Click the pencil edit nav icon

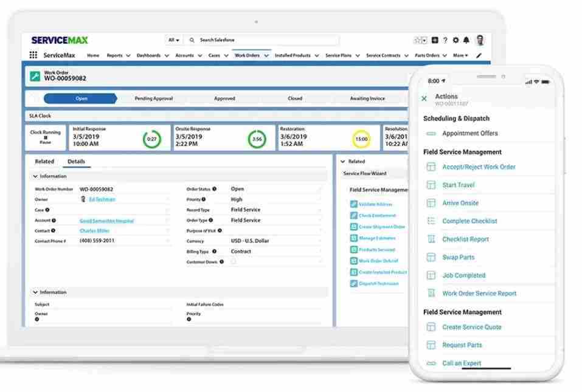[479, 55]
